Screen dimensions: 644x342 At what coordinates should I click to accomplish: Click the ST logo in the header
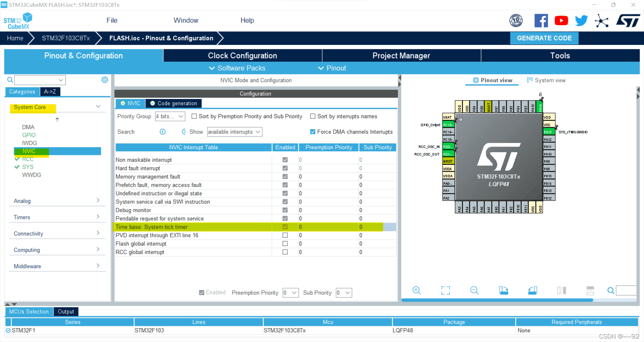click(x=628, y=21)
